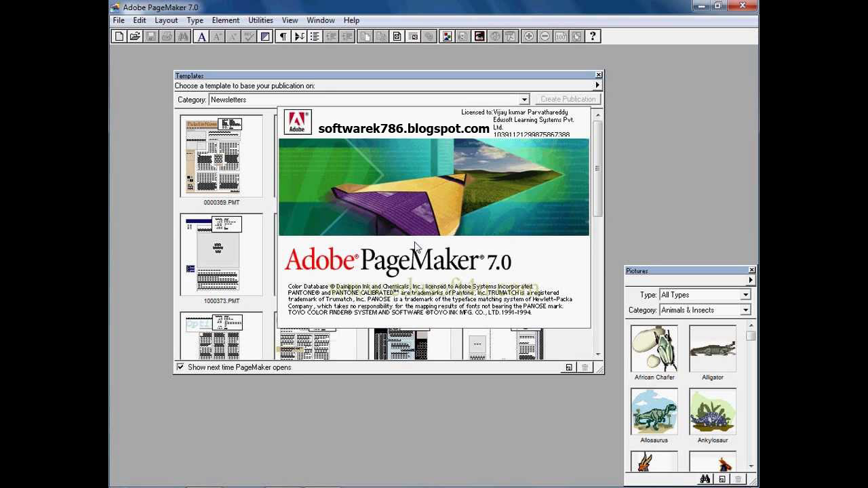Click the Picture Palette toolbar icon

tap(447, 37)
